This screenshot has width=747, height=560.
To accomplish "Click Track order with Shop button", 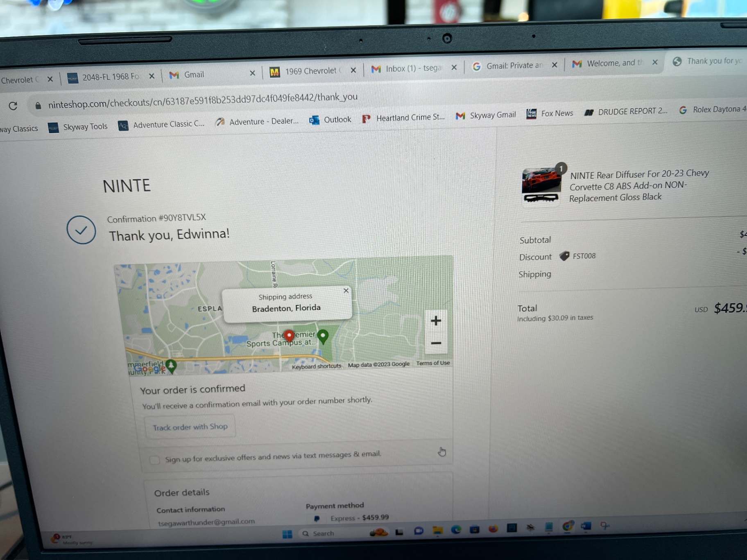I will (190, 427).
